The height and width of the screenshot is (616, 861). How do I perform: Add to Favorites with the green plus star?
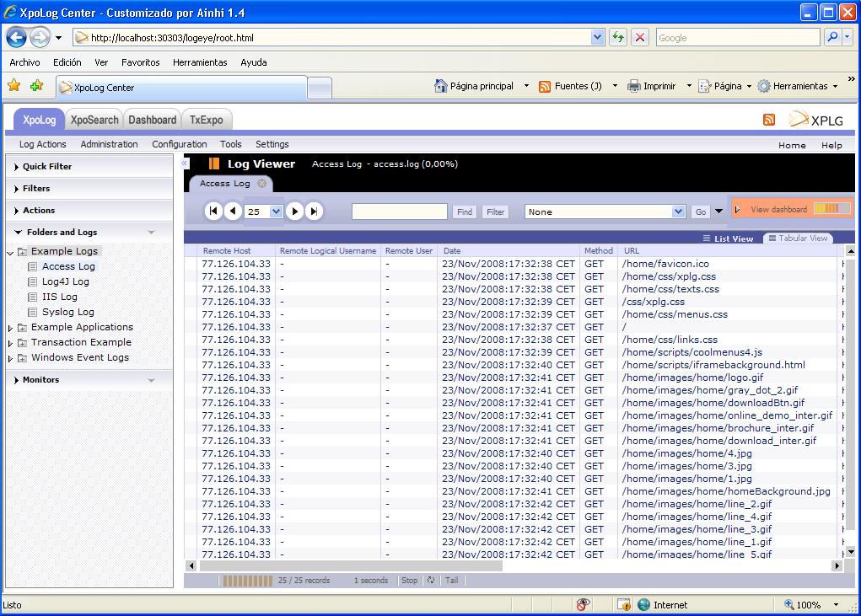click(37, 86)
